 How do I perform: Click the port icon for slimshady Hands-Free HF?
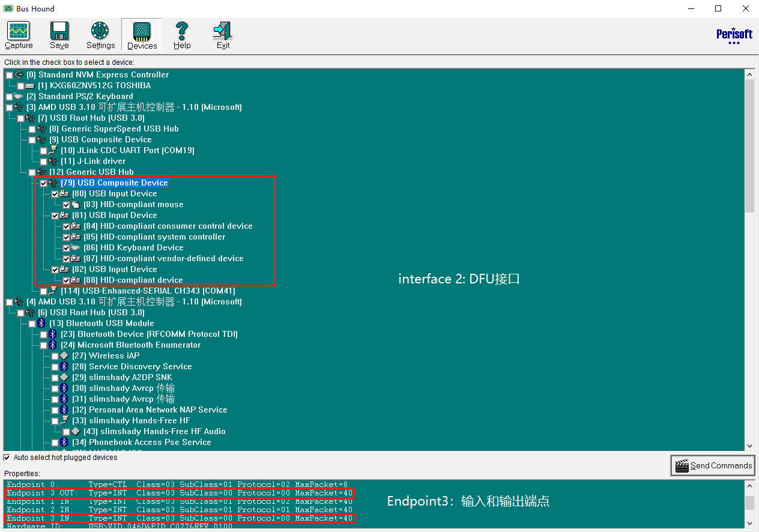coord(65,420)
